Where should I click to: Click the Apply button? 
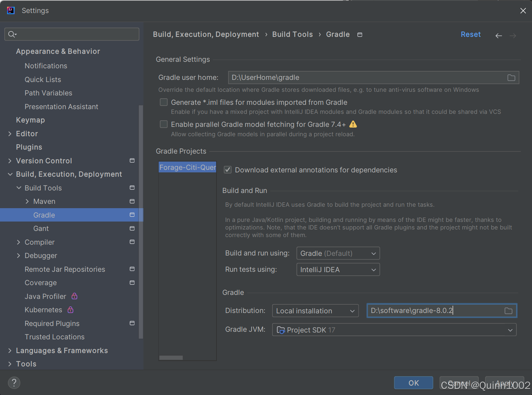click(x=505, y=383)
